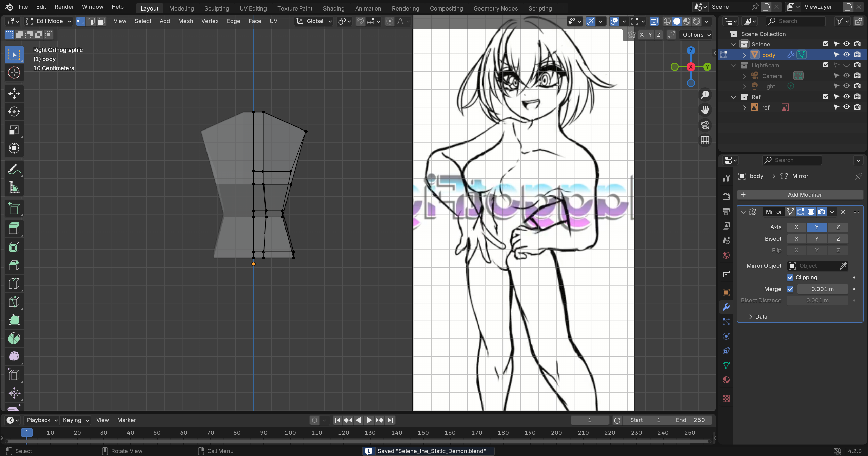Open the Object Data properties tab

[x=726, y=365]
